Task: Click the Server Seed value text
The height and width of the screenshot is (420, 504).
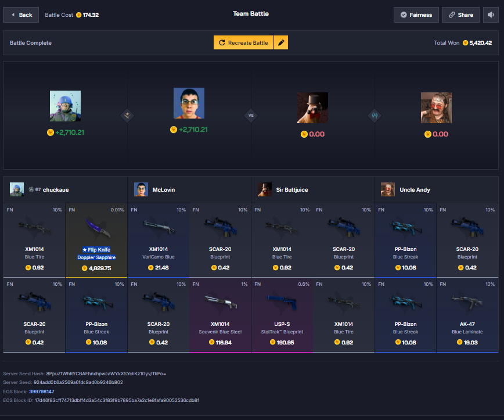Action: click(x=78, y=382)
